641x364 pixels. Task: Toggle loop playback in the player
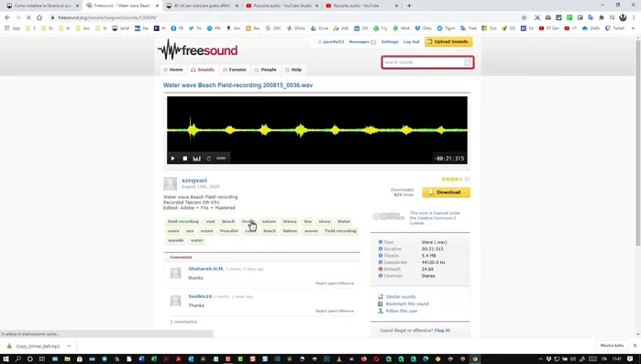[x=209, y=159]
